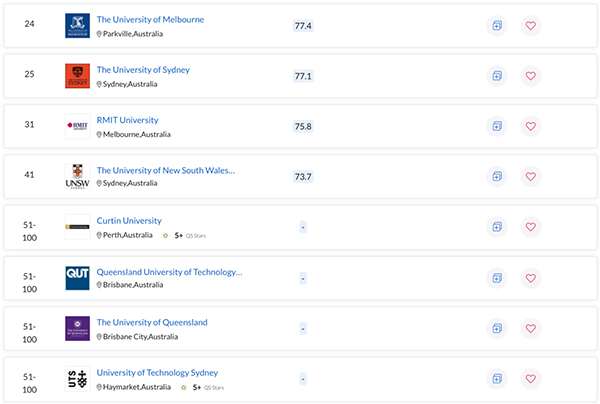The image size is (600, 404).
Task: Open the QUT logo thumbnail
Action: (x=77, y=278)
